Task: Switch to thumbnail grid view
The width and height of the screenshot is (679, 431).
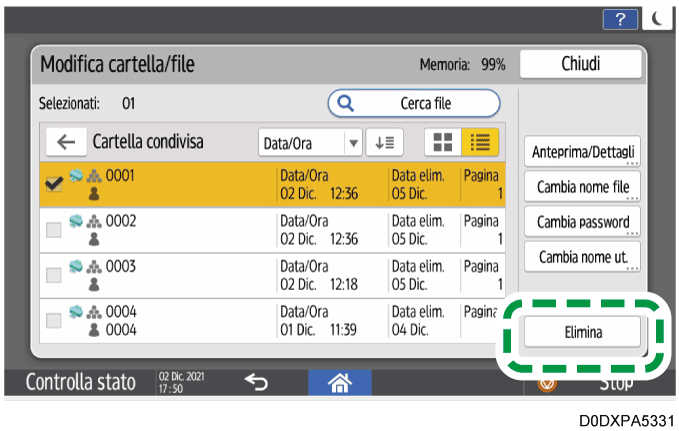Action: pos(441,143)
